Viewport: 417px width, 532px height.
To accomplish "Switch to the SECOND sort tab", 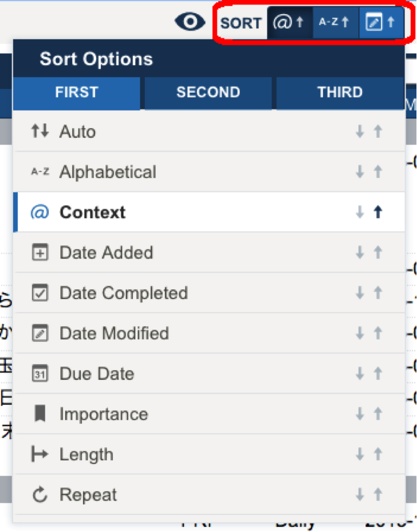I will [x=208, y=92].
